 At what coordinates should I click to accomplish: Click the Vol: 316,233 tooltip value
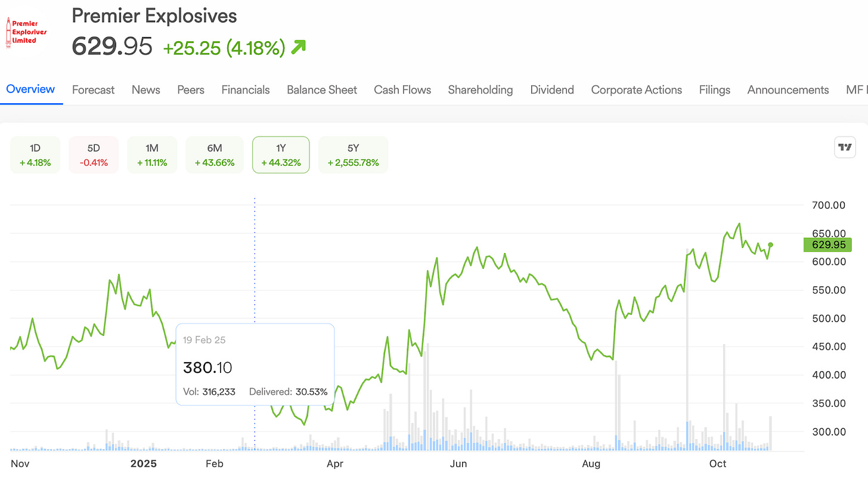pyautogui.click(x=209, y=392)
